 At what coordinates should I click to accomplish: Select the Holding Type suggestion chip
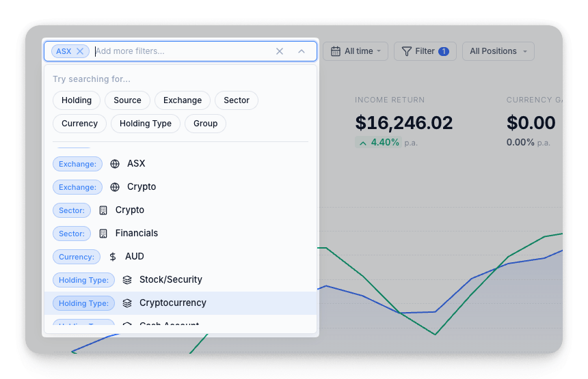146,124
